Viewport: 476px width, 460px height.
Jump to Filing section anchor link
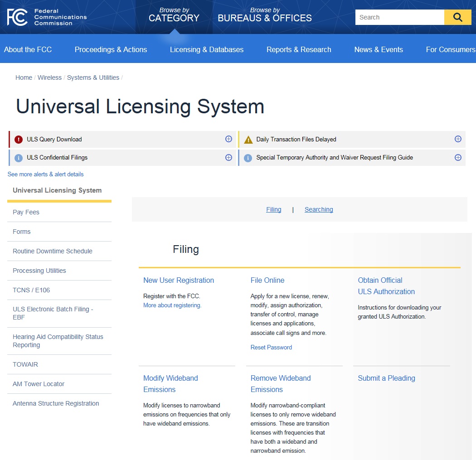(x=273, y=209)
